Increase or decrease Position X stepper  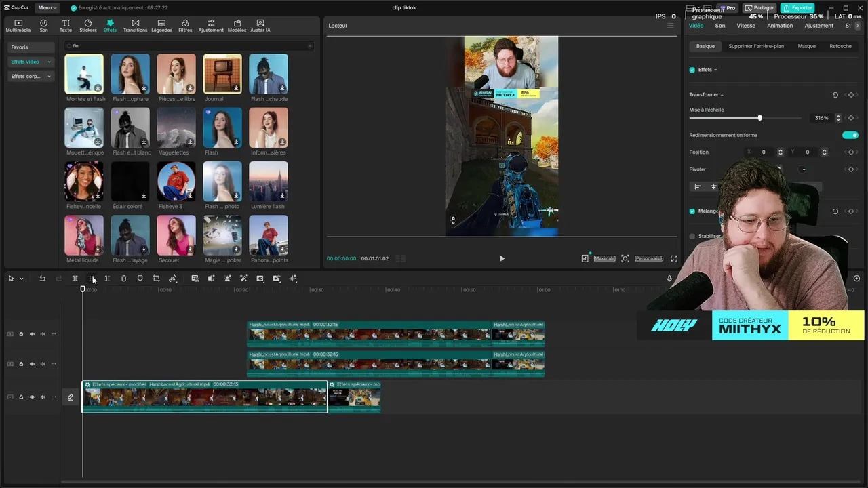[x=781, y=152]
